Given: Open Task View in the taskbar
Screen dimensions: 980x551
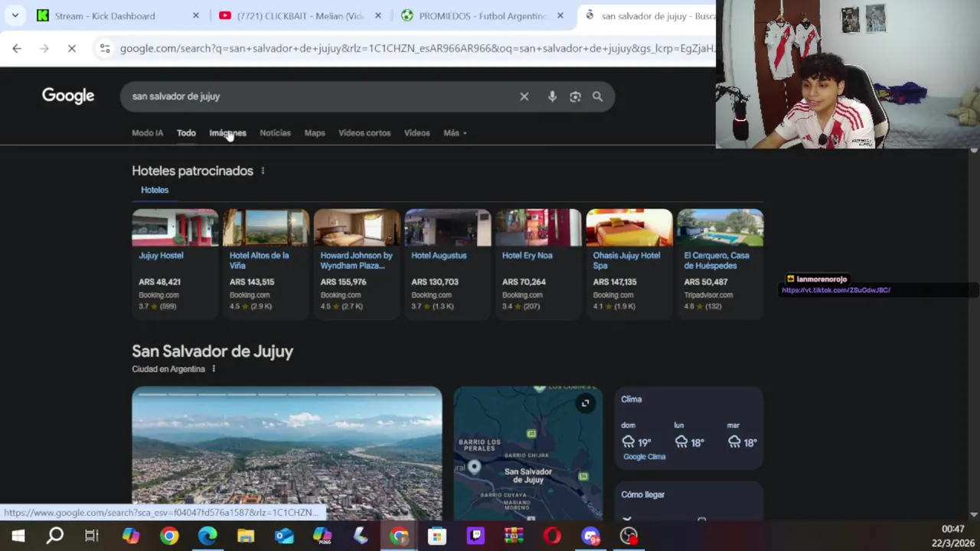Looking at the screenshot, I should click(92, 536).
